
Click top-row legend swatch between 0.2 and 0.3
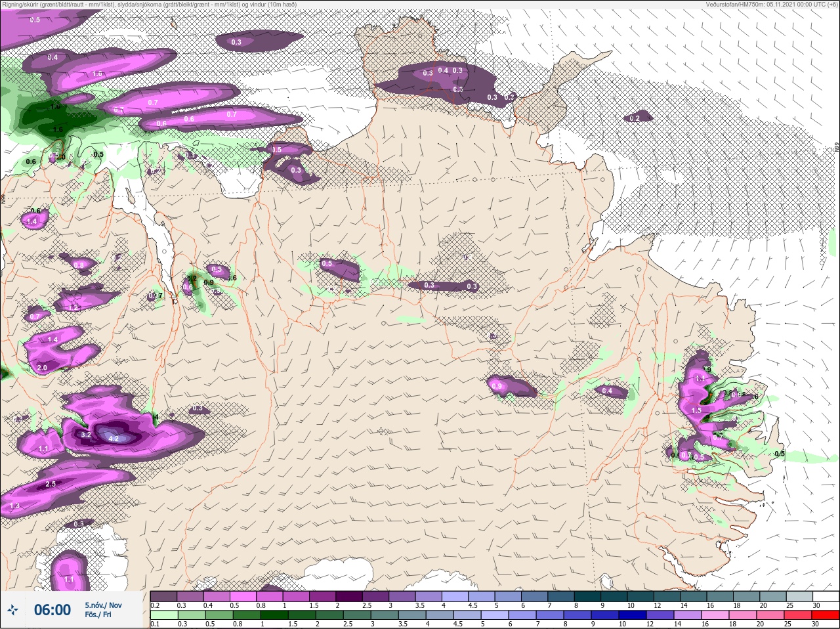pos(163,596)
